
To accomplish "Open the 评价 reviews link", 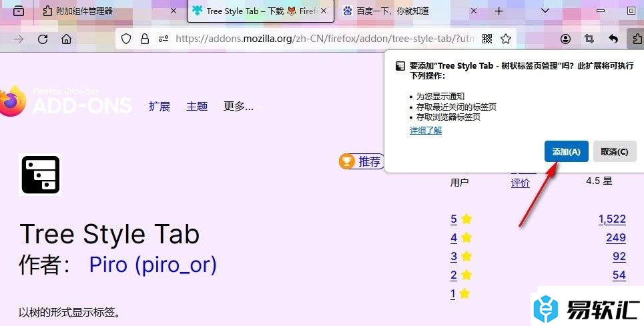I will (521, 183).
